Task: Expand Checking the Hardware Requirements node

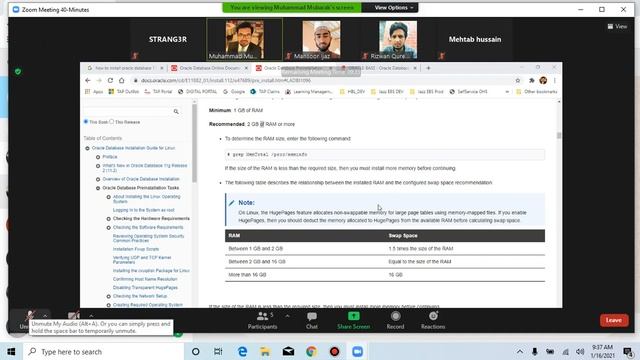Action: (x=109, y=219)
